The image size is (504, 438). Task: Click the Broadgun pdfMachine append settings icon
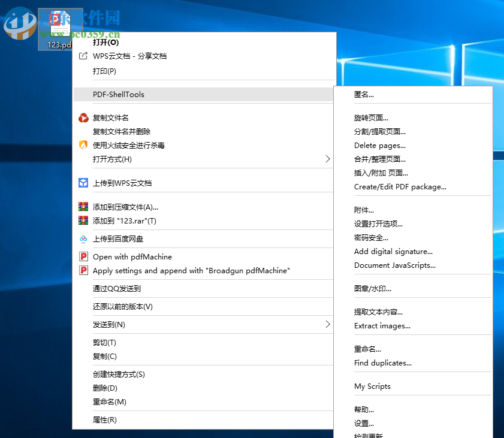coord(83,270)
